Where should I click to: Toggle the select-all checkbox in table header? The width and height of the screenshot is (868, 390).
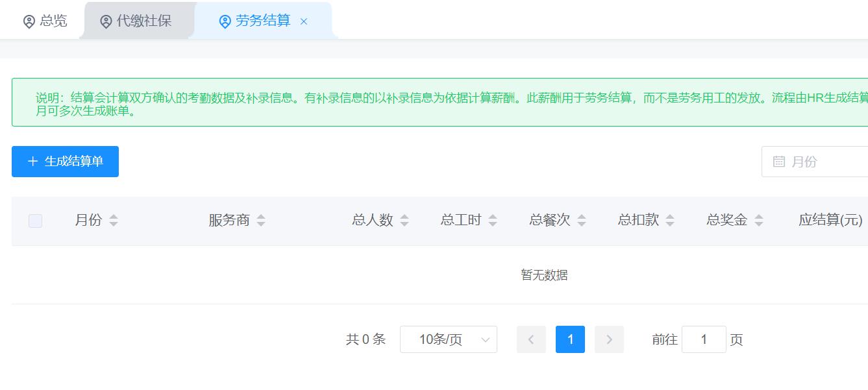[x=35, y=221]
